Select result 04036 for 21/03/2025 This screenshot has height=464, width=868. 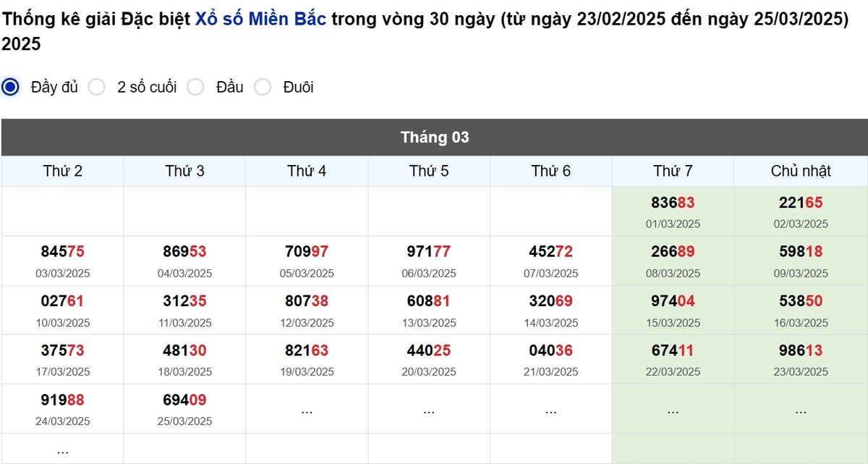[x=551, y=350]
